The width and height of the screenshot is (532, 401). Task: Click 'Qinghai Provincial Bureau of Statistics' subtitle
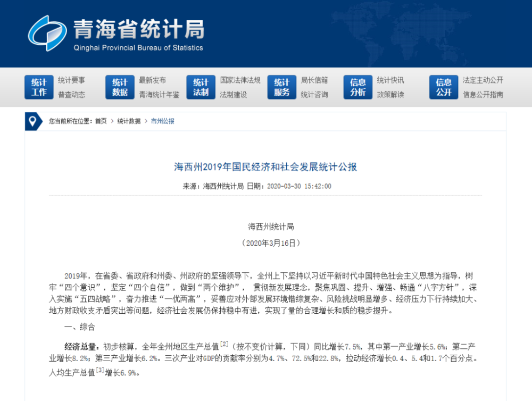(x=138, y=48)
